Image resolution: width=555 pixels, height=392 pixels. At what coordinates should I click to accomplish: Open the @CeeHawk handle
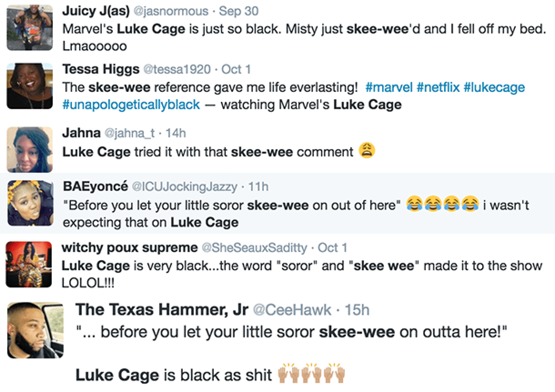[x=292, y=310]
